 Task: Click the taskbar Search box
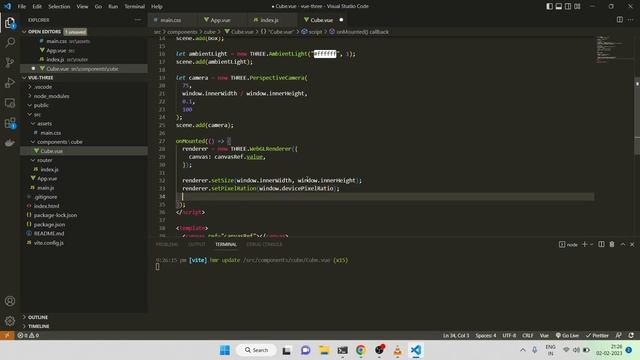(x=256, y=350)
